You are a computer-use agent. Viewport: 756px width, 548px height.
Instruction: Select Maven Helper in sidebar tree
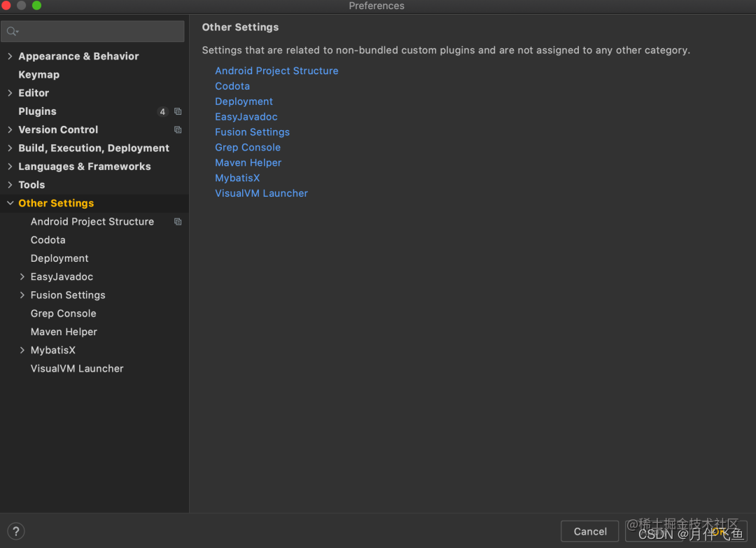64,332
